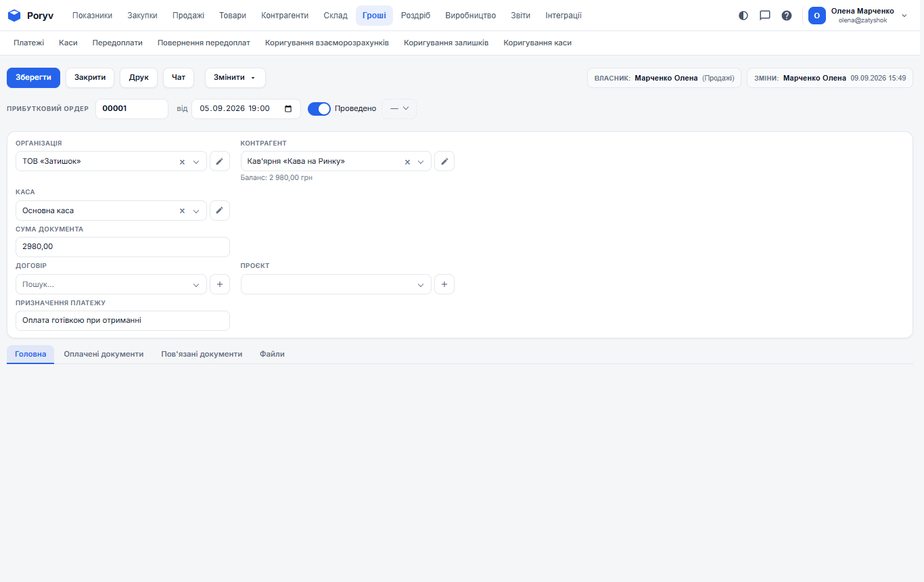The height and width of the screenshot is (582, 924).
Task: Open the help question mark icon
Action: 787,16
